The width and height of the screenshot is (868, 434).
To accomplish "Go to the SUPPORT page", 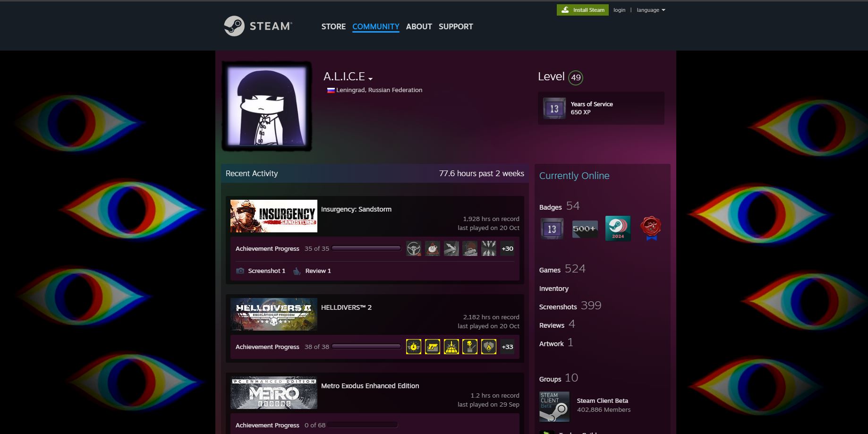I will [x=456, y=26].
